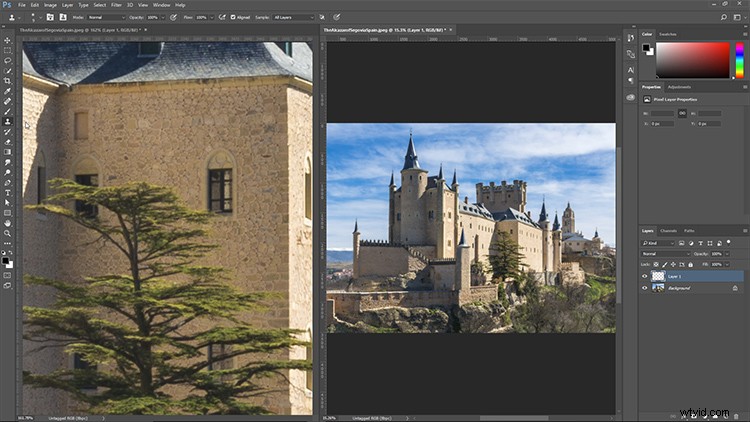The image size is (750, 422).
Task: Click the layer Fill value field
Action: [x=716, y=265]
